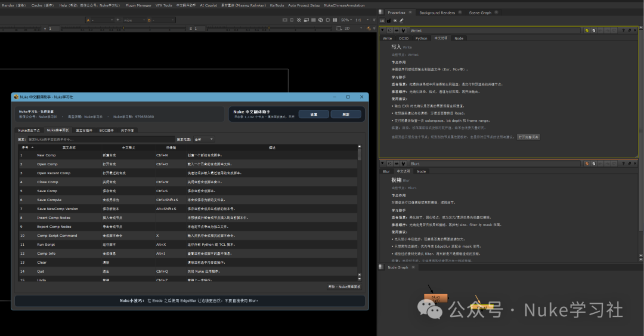This screenshot has height=336, width=644.
Task: Open the wipe compare mode dropdown
Action: point(134,20)
